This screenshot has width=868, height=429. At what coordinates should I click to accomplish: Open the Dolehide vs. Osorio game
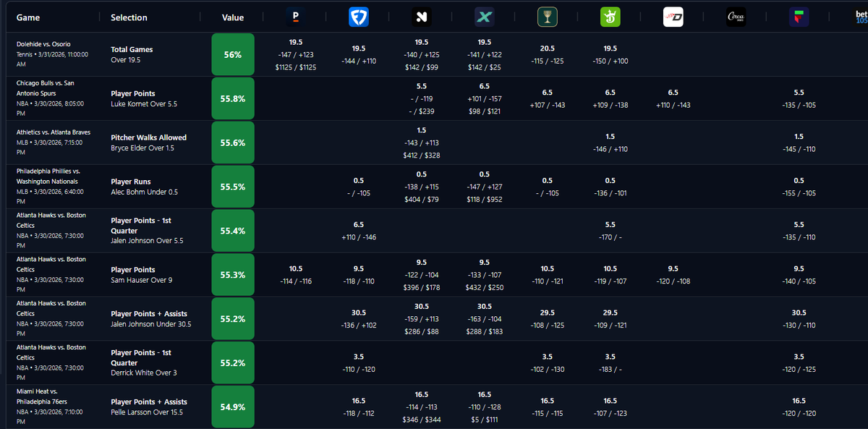click(43, 44)
